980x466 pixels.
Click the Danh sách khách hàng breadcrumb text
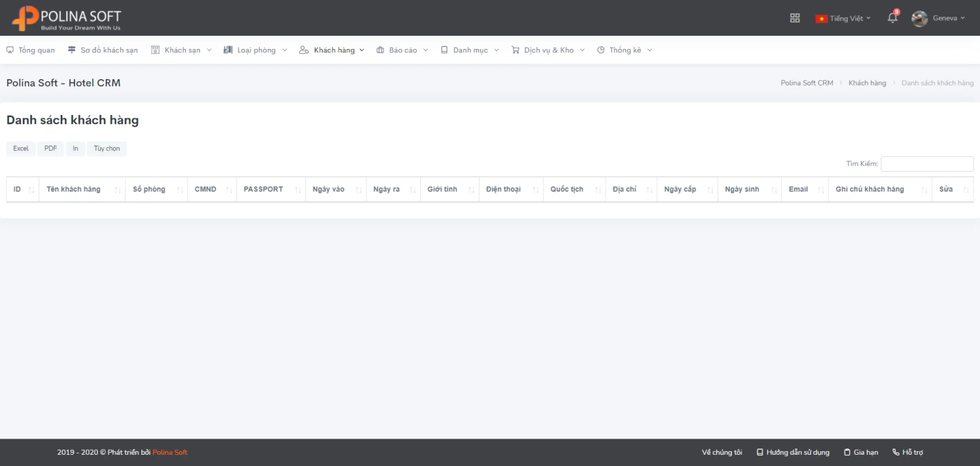937,83
